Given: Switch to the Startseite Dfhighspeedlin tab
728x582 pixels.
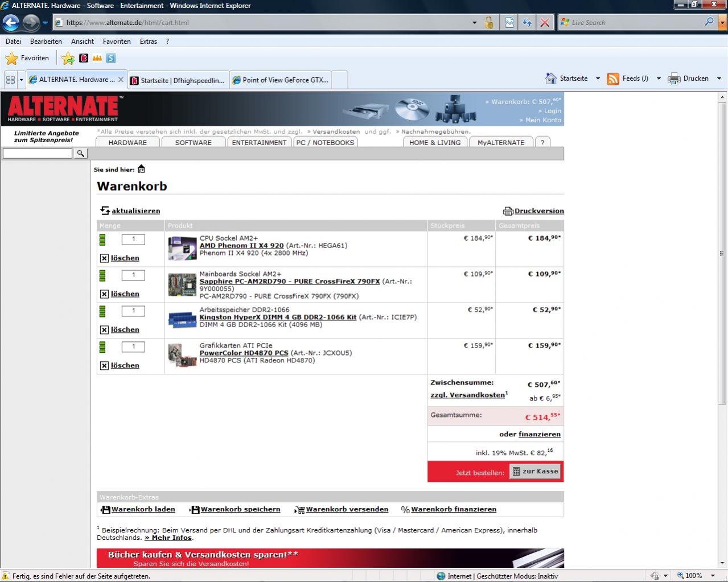Looking at the screenshot, I should pos(179,80).
